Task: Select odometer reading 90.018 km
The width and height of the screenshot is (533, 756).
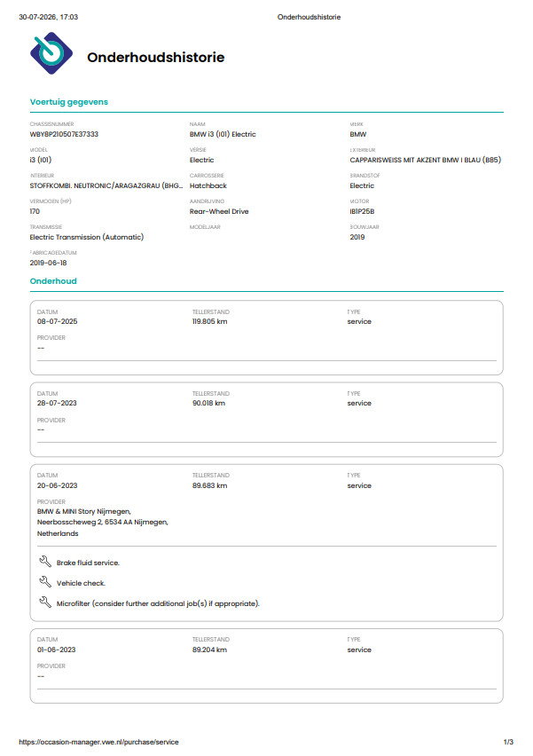Action: tap(208, 403)
